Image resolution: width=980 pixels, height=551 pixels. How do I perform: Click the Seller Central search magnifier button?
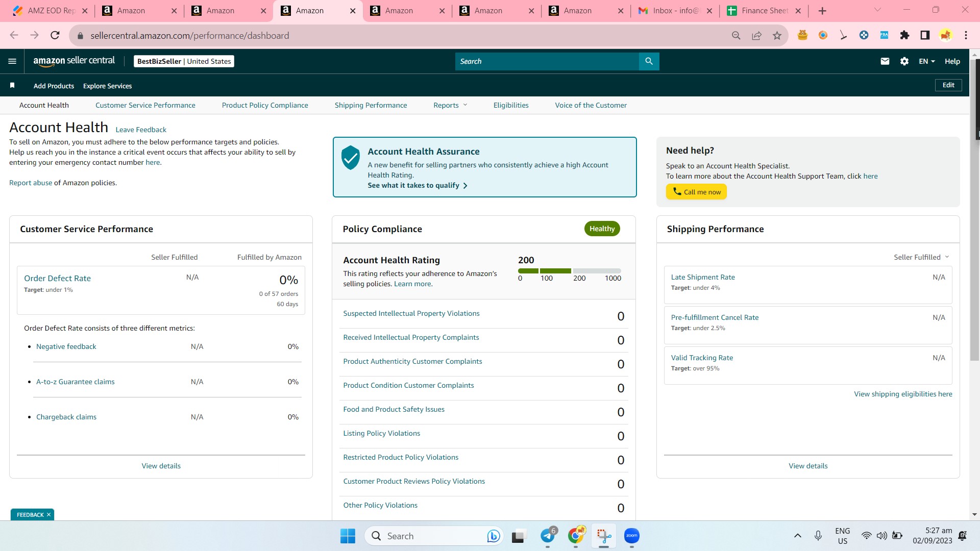[x=649, y=61]
